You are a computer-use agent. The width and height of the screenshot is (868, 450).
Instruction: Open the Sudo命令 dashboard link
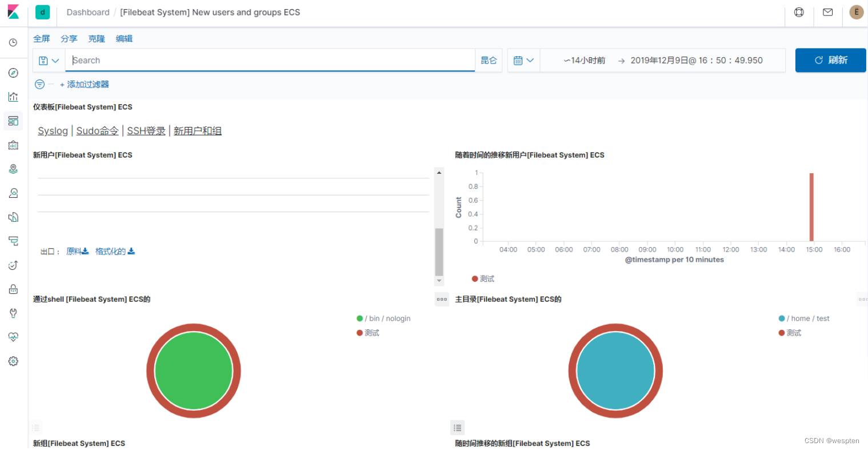click(x=98, y=131)
